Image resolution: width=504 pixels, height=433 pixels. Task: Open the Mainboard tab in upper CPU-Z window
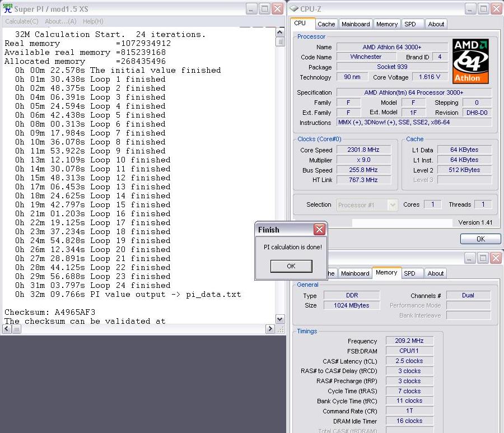point(356,24)
